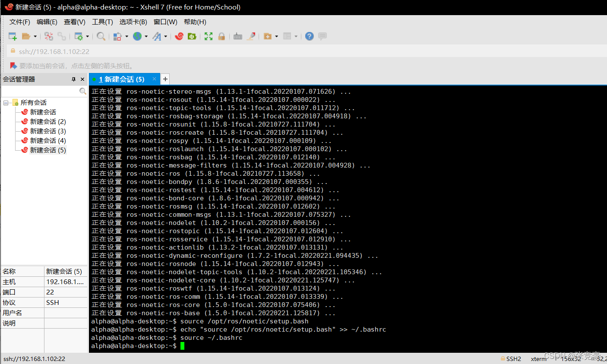Select the first 新建会话 tree entry
607x364 pixels.
43,112
